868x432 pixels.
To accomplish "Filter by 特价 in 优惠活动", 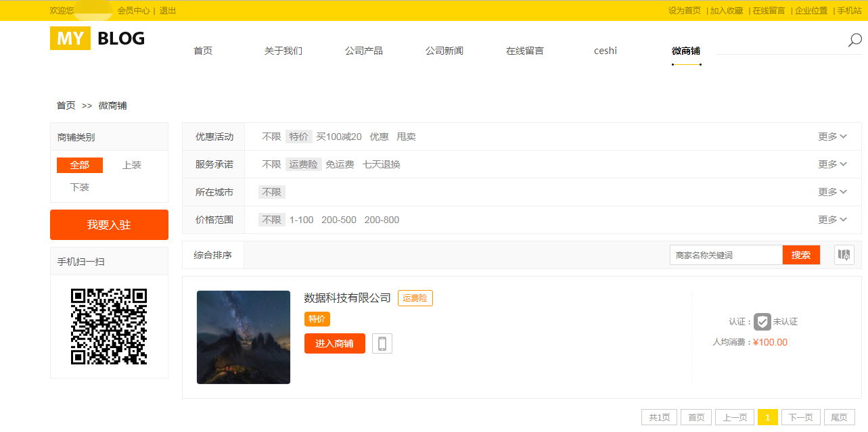I will (x=299, y=137).
